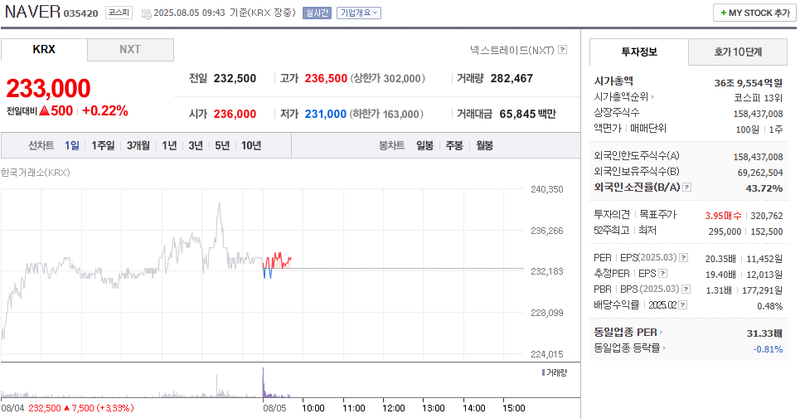Click the 3.95매수 investment opinion value
800x419 pixels.
click(723, 216)
